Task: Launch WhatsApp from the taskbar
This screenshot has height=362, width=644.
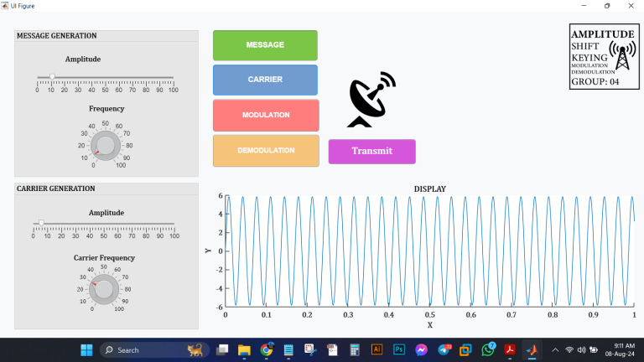Action: (x=486, y=349)
